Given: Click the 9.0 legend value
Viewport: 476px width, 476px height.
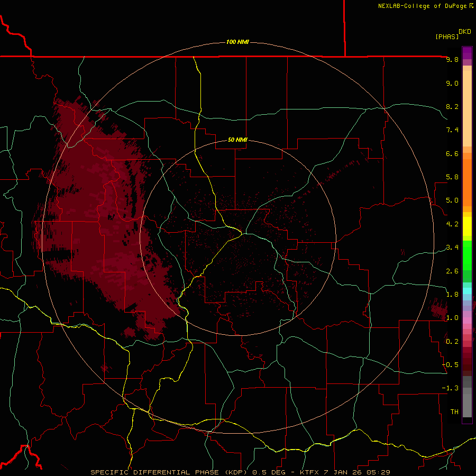Looking at the screenshot, I should 452,83.
